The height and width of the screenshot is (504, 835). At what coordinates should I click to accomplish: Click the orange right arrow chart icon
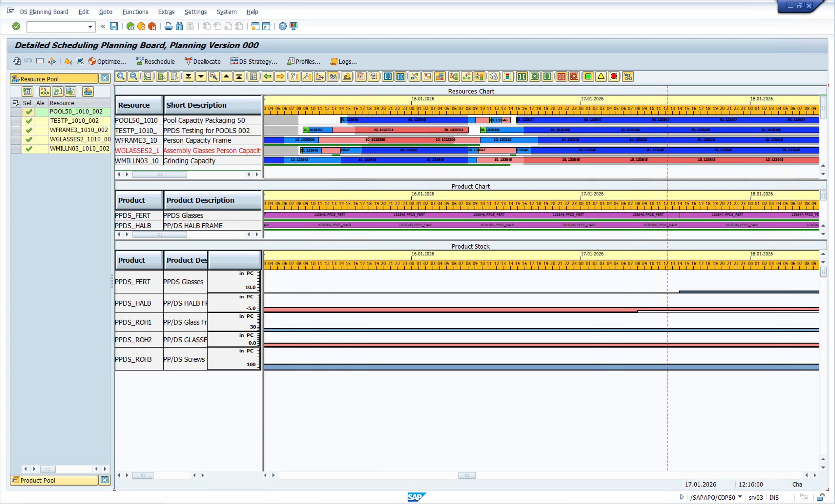coord(280,77)
